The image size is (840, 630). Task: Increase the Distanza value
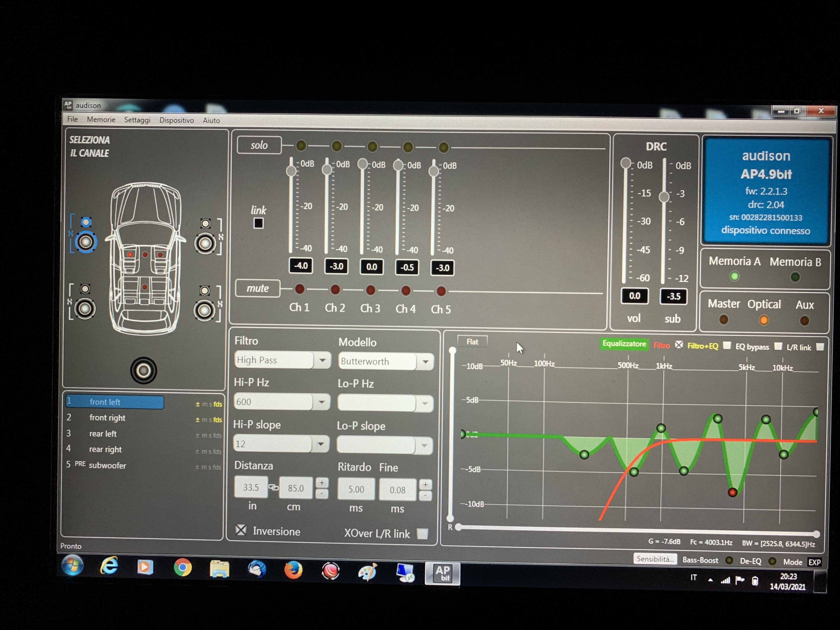[x=322, y=483]
